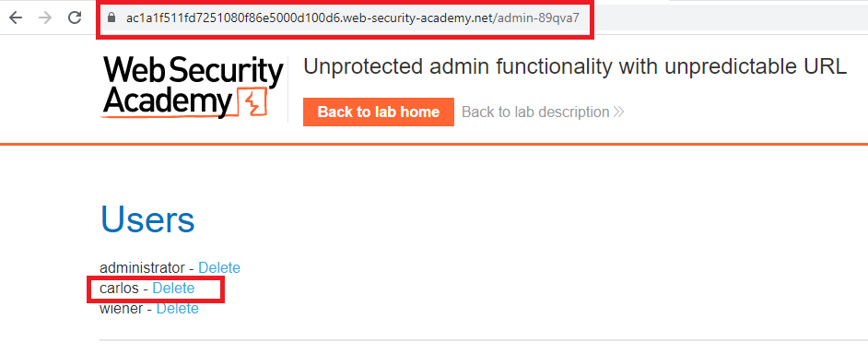Follow the Back to lab description link
Viewport: 868px width, 354px height.
click(535, 112)
